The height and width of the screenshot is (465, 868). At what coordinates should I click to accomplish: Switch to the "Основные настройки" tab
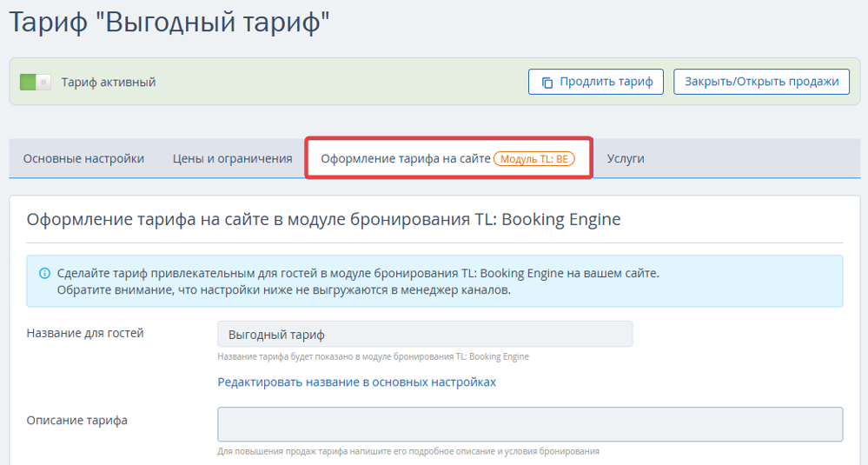(83, 159)
